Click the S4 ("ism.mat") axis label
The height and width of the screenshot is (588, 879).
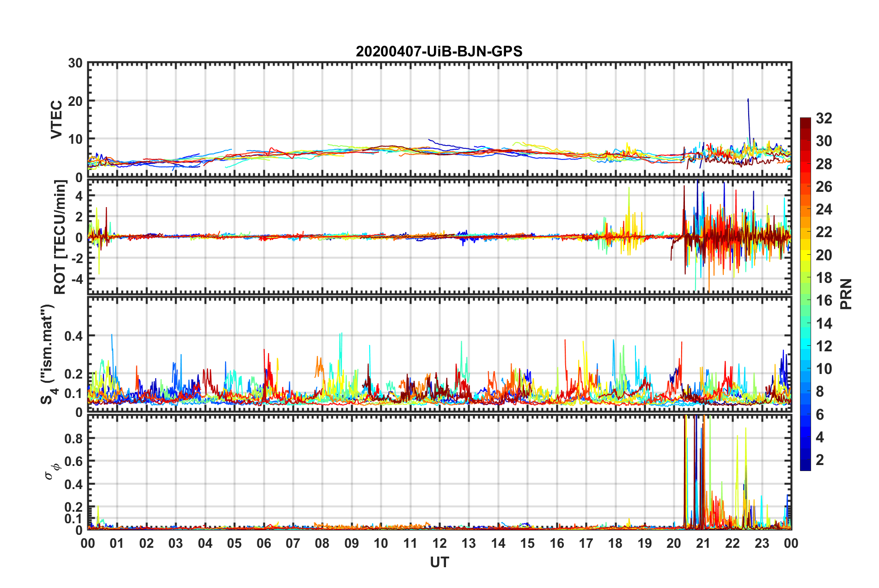tap(49, 354)
